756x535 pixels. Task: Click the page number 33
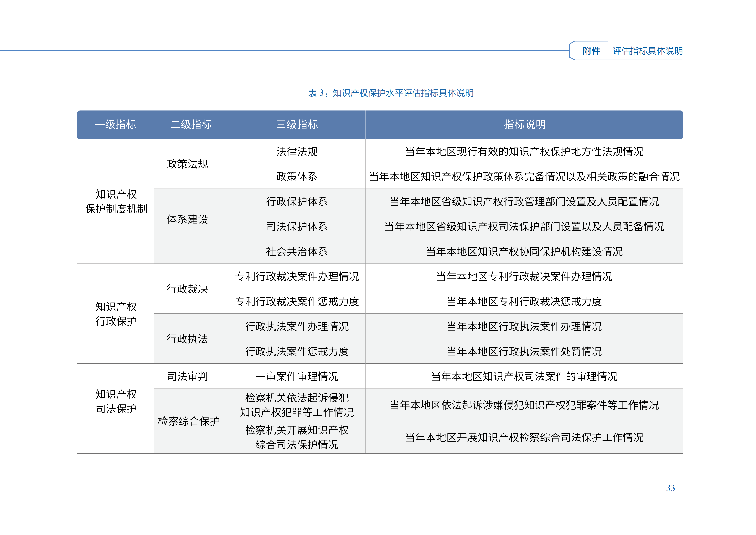[x=670, y=488]
